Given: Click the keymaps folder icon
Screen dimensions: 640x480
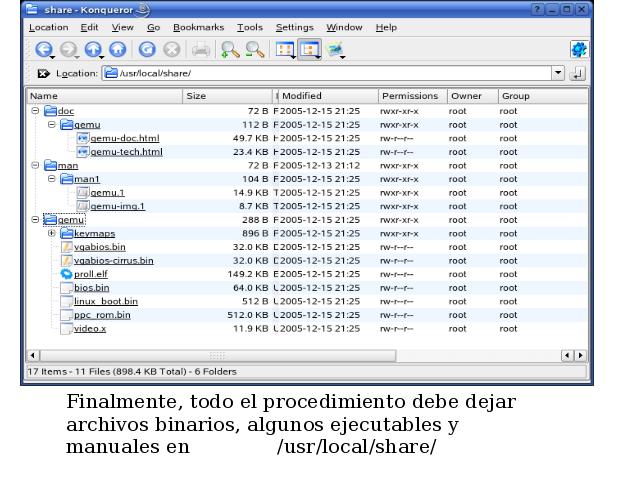Looking at the screenshot, I should [x=66, y=233].
